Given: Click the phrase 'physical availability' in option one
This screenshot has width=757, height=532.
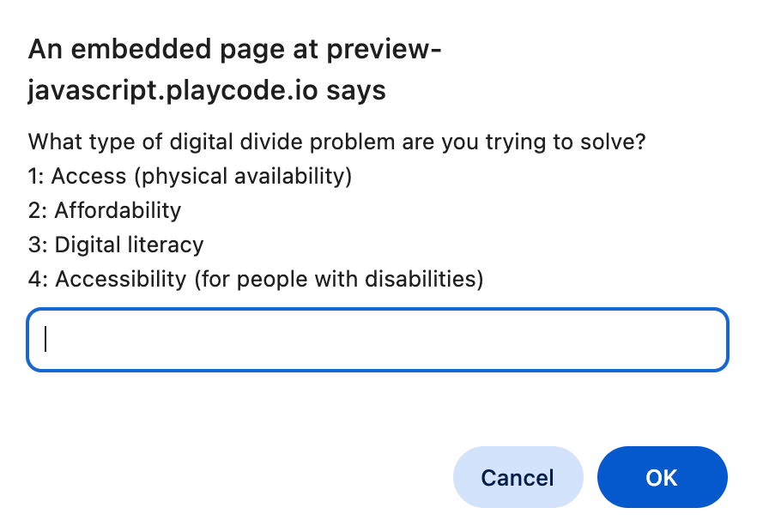Looking at the screenshot, I should pos(244,176).
